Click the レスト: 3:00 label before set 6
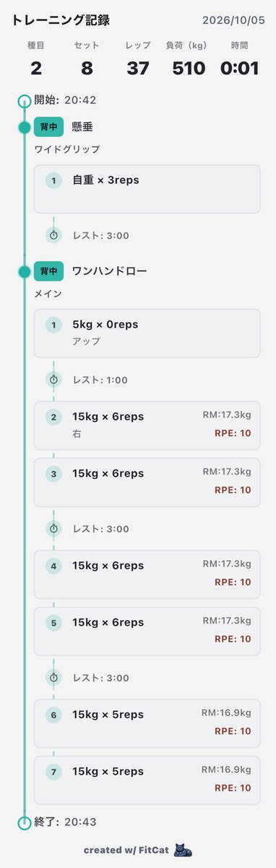Viewport: 276px width, 868px height. coord(100,678)
